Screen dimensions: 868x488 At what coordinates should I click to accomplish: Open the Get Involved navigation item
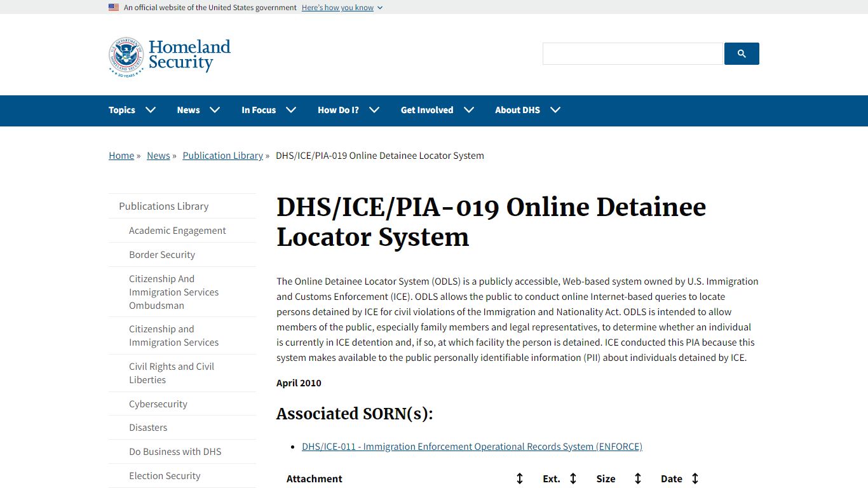click(427, 110)
